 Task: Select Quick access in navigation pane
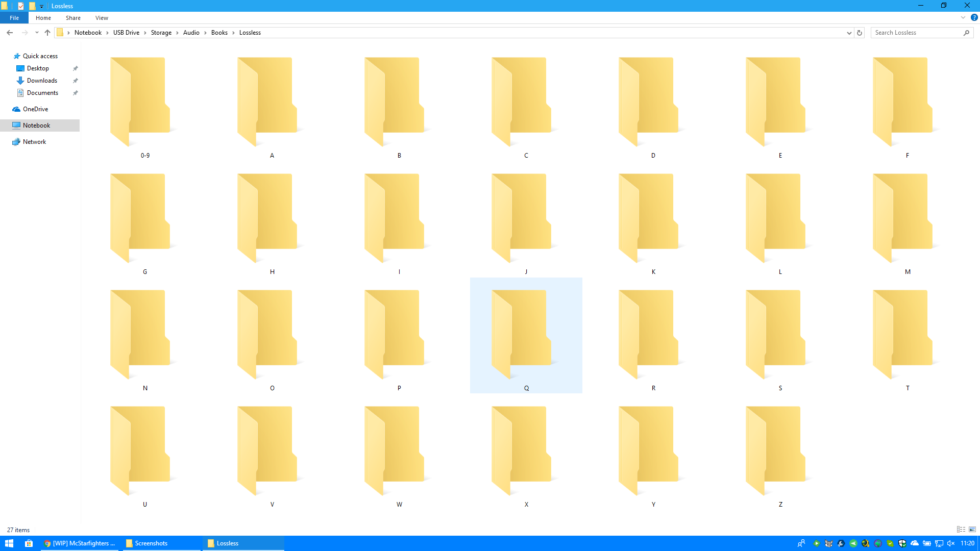pyautogui.click(x=40, y=56)
